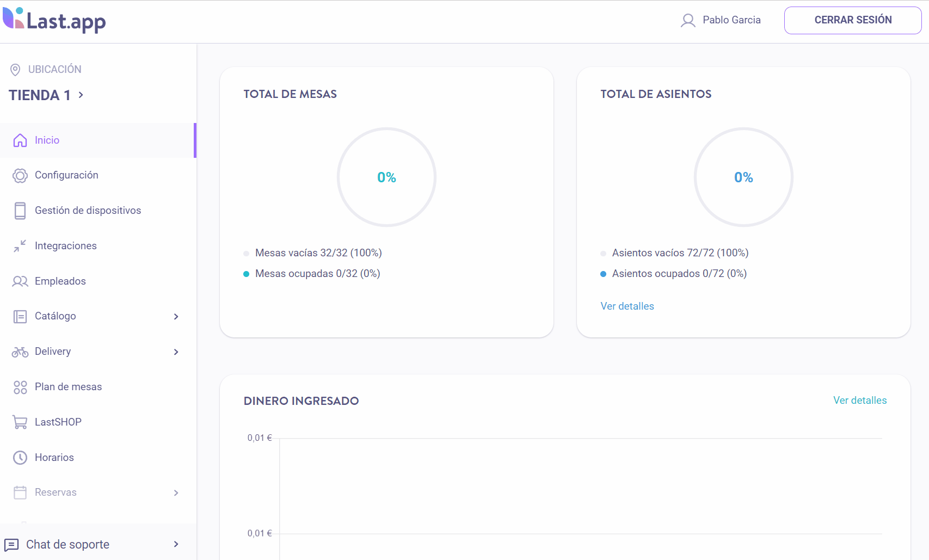Go to Inicio menu item
This screenshot has height=560, width=929.
[x=98, y=140]
